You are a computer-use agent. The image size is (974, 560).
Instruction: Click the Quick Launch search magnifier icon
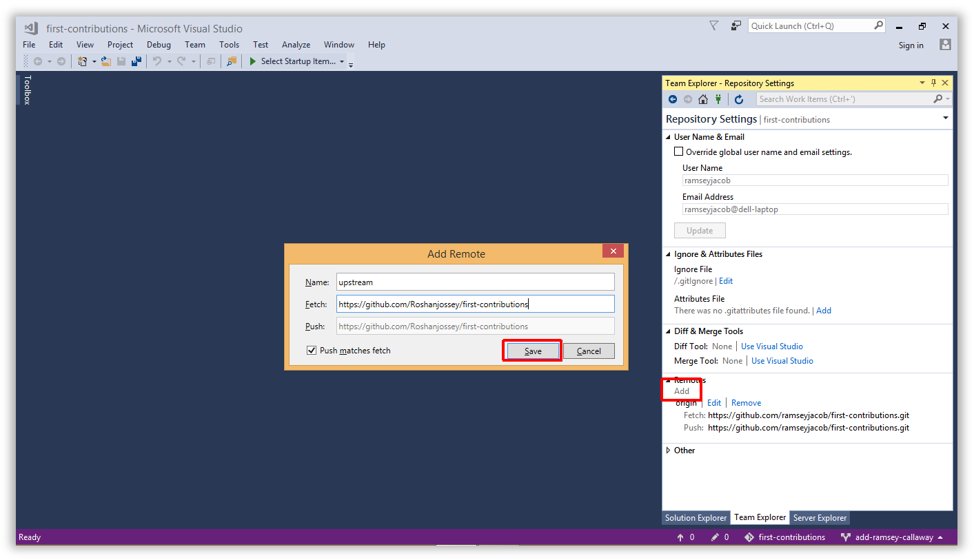(878, 25)
